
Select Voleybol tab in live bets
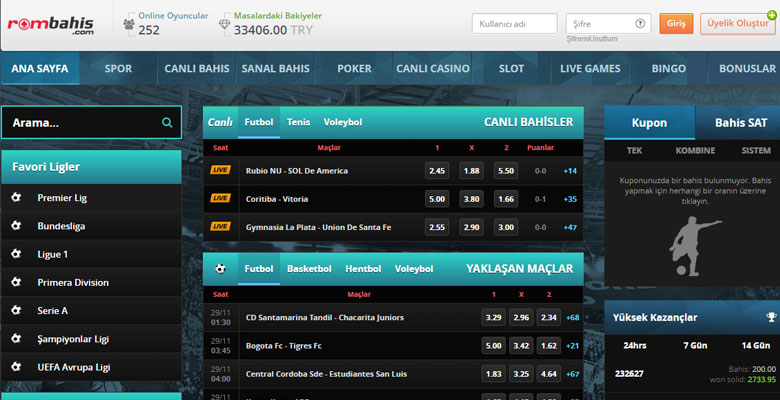click(343, 122)
